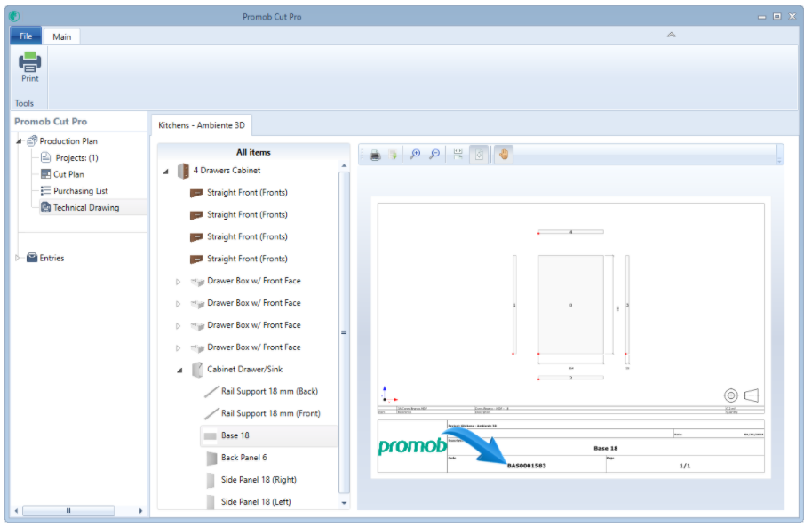Toggle the hand pan tool
The width and height of the screenshot is (812, 527).
coord(504,155)
